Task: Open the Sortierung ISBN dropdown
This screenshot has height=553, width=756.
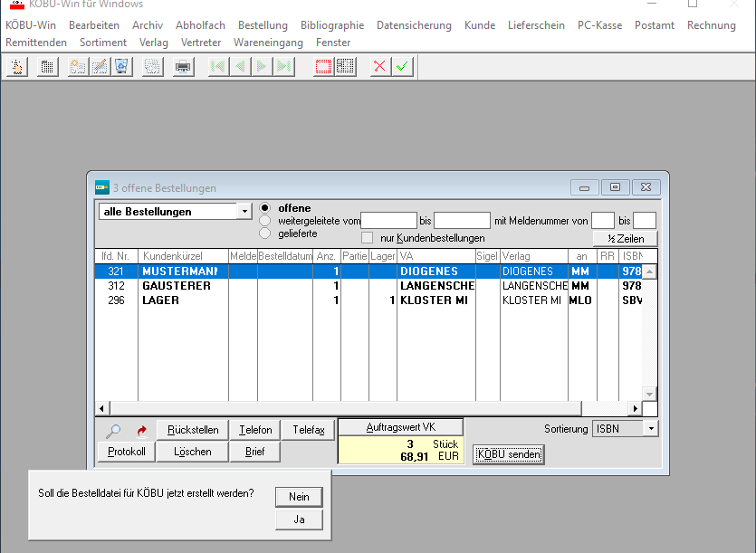Action: [x=651, y=429]
